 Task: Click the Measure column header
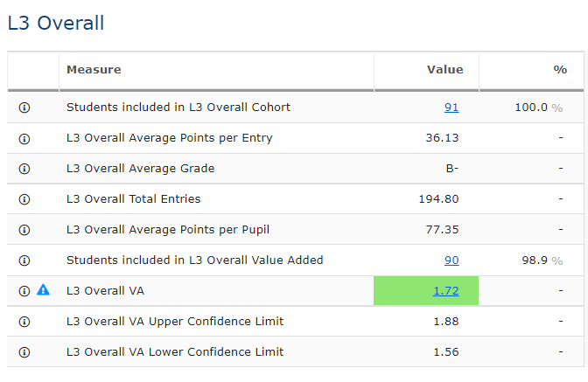tap(94, 70)
